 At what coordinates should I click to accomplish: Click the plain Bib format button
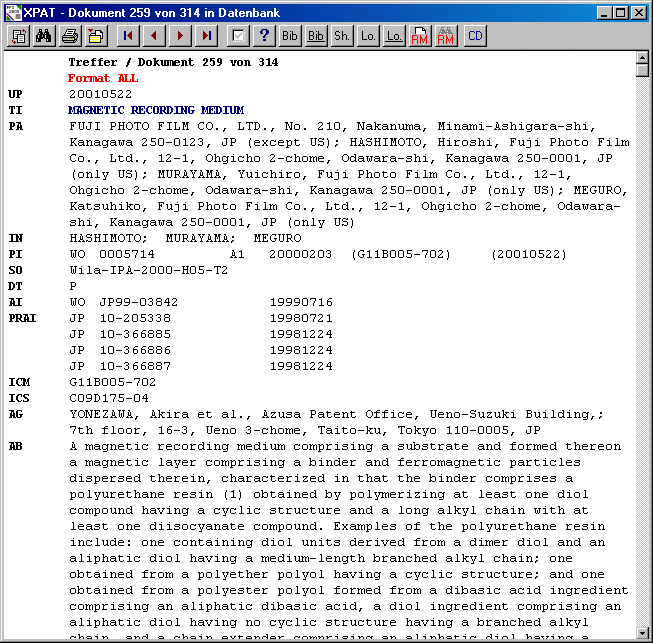pos(290,37)
